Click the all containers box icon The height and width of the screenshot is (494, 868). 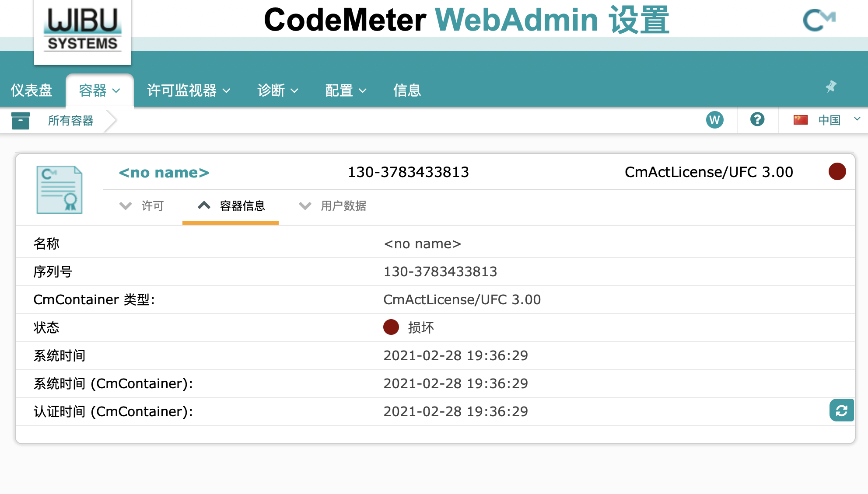(x=21, y=121)
